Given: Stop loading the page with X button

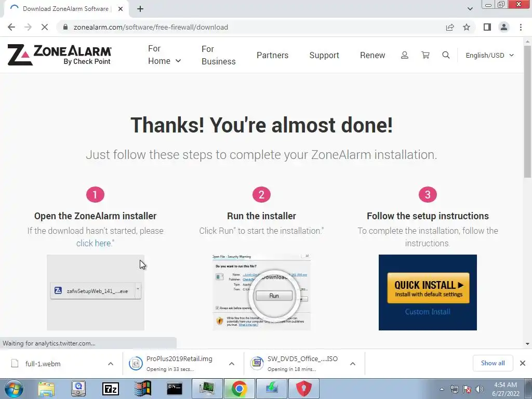Looking at the screenshot, I should [45, 27].
